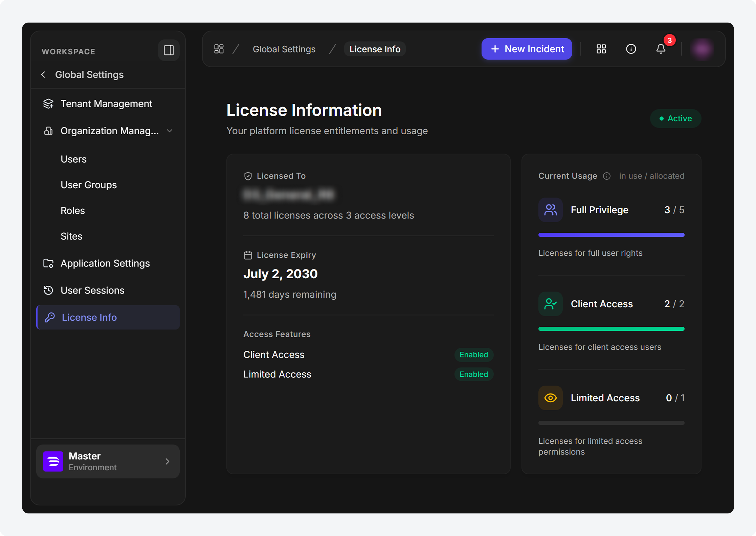Navigate to Global Settings breadcrumb
Image resolution: width=756 pixels, height=536 pixels.
(x=284, y=49)
